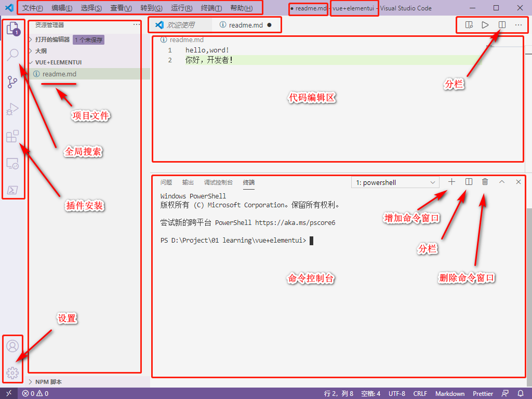Open the 编辑(E) menu
The height and width of the screenshot is (399, 532).
click(x=62, y=8)
